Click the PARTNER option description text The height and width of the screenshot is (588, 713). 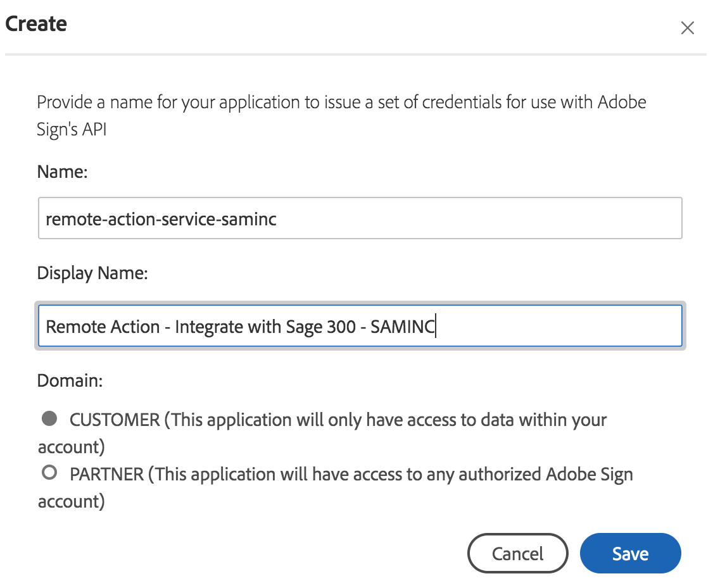pos(351,474)
